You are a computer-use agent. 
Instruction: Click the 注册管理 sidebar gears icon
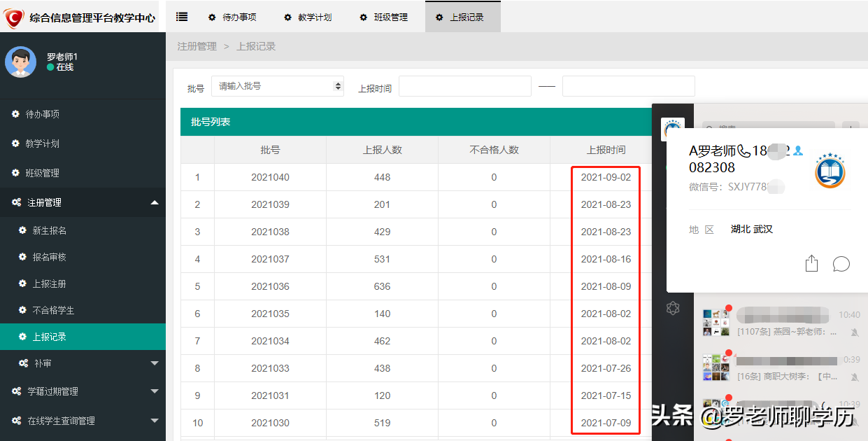[16, 202]
